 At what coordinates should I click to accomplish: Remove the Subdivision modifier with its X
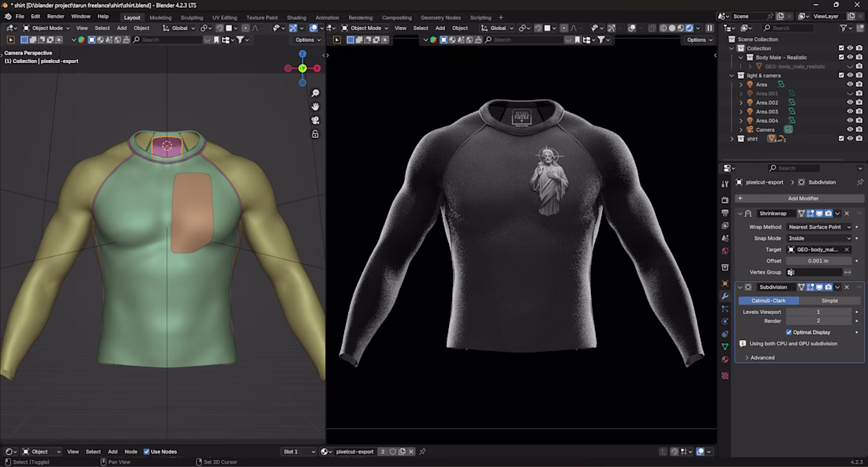click(x=847, y=287)
